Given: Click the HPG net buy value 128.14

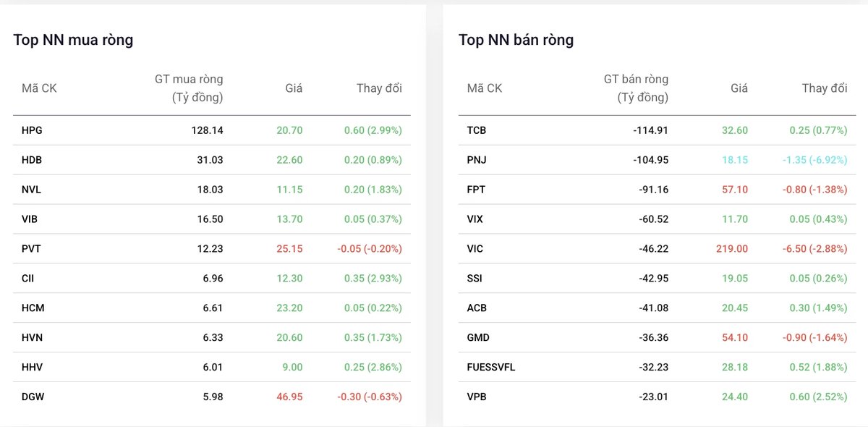Looking at the screenshot, I should click(x=207, y=130).
